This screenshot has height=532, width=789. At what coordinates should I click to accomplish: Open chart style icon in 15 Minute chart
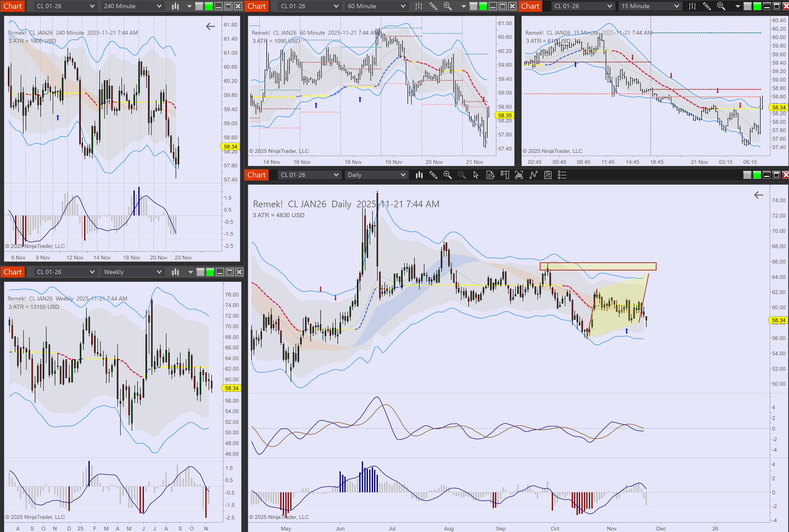coord(692,6)
